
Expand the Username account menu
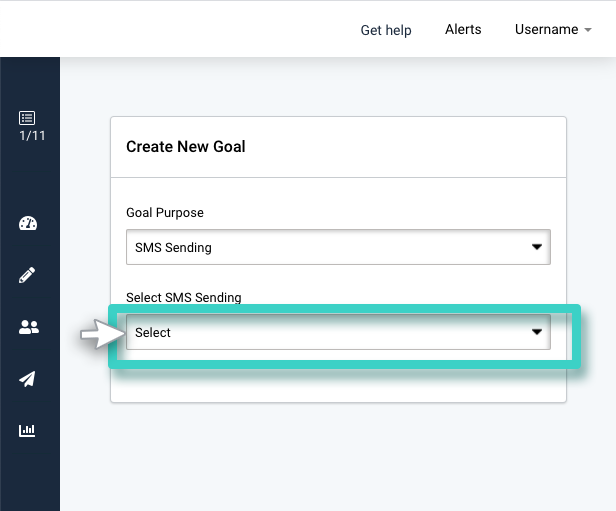pyautogui.click(x=553, y=29)
